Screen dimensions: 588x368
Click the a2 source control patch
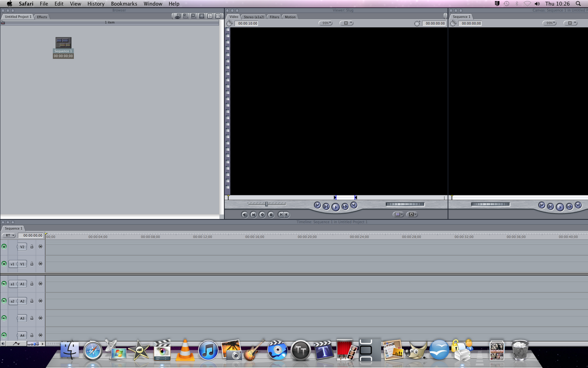[x=12, y=301]
